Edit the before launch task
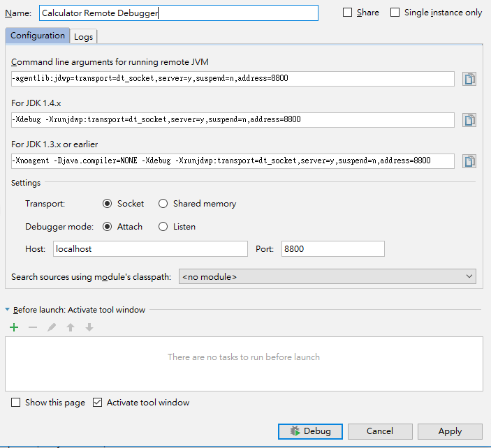Image resolution: width=491 pixels, height=448 pixels. [x=52, y=327]
